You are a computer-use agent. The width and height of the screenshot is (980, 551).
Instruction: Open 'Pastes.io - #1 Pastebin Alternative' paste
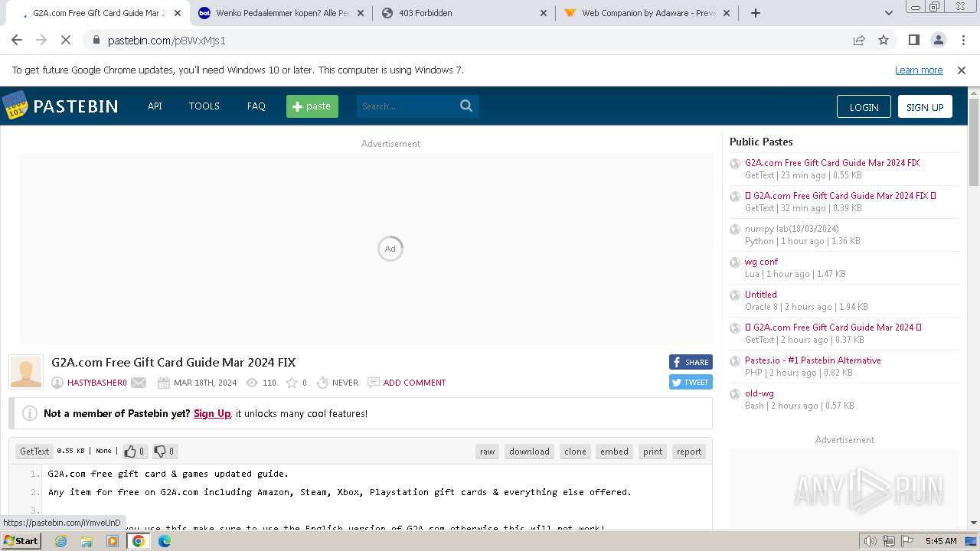[813, 360]
